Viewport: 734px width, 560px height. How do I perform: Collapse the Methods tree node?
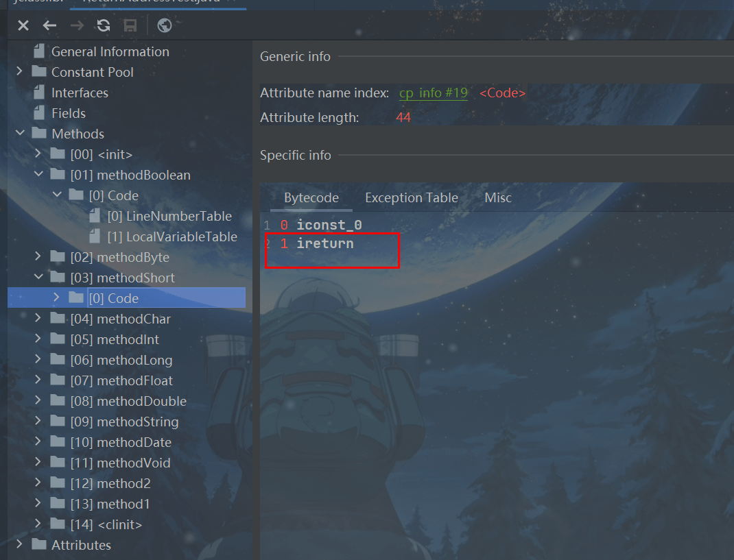coord(19,134)
